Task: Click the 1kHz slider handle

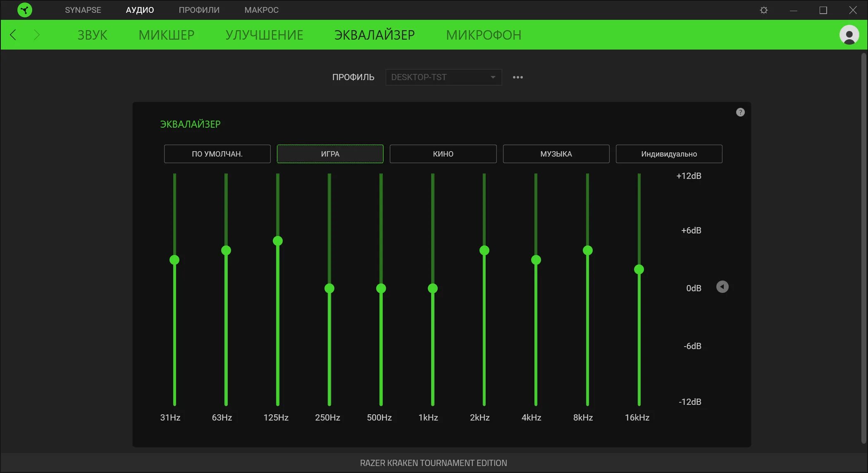Action: [x=433, y=288]
